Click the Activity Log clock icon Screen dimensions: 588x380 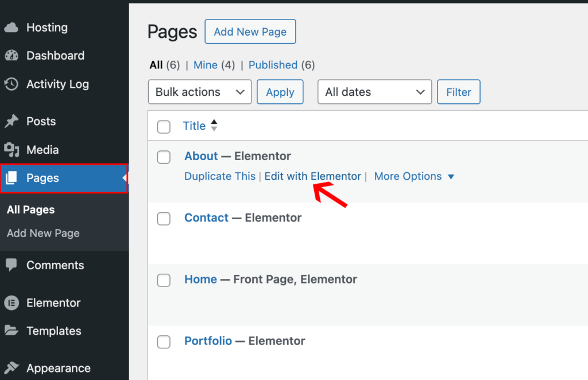click(11, 84)
